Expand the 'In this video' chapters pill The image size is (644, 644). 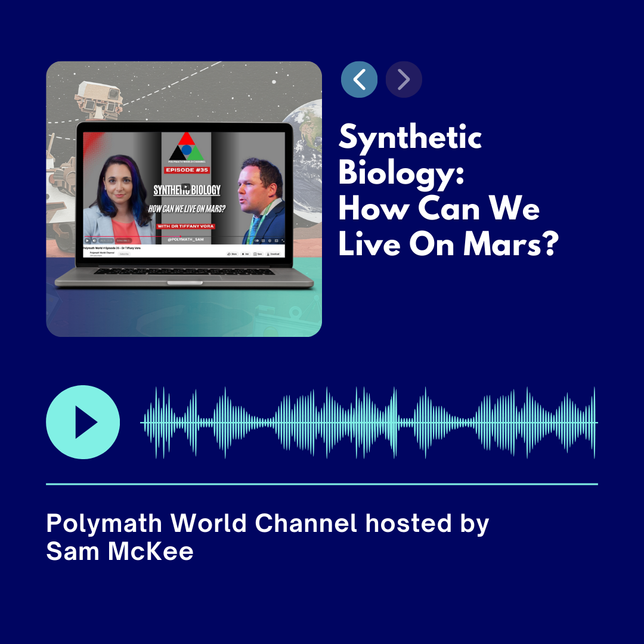[x=123, y=240]
